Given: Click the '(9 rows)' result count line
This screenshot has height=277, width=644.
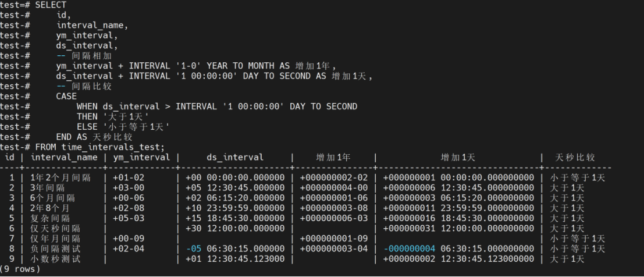Looking at the screenshot, I should pyautogui.click(x=20, y=269).
